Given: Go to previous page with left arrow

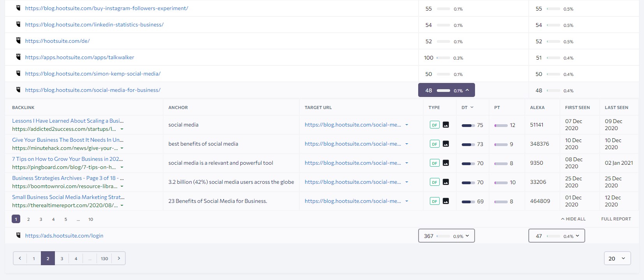Looking at the screenshot, I should click(20, 258).
